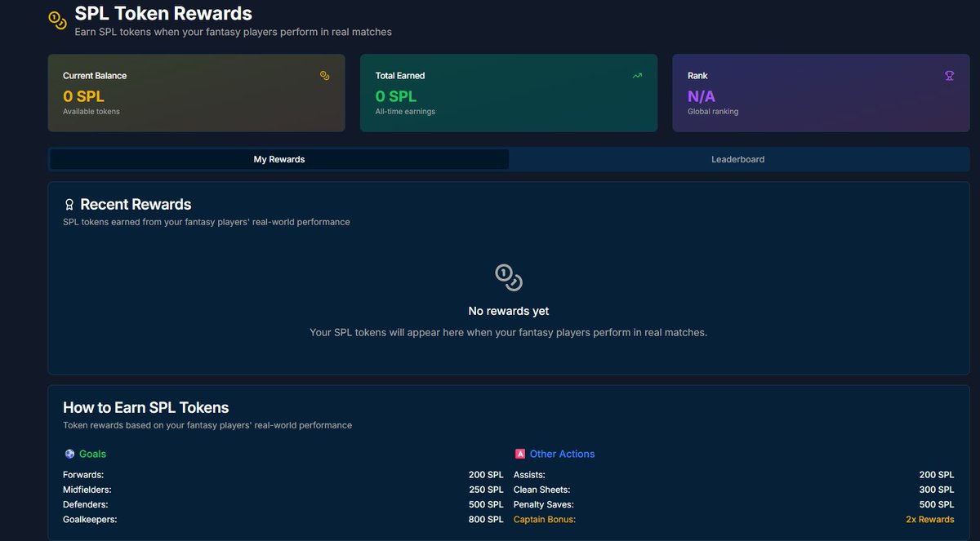Click the All-time earnings caption
This screenshot has width=980, height=541.
(405, 111)
